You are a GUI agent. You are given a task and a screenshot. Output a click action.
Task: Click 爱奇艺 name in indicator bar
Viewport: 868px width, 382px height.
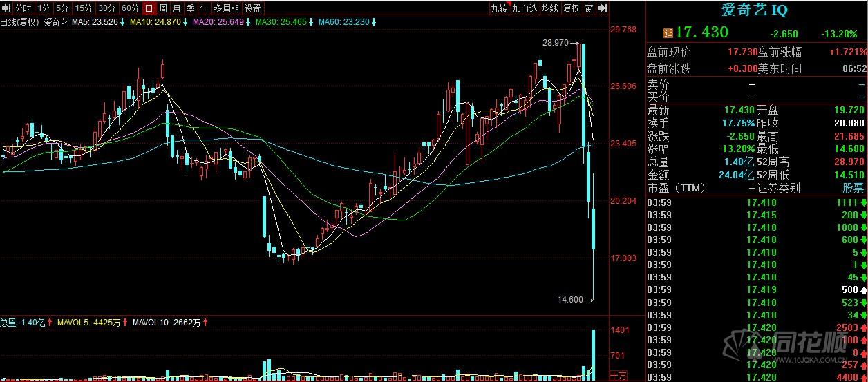(x=57, y=22)
